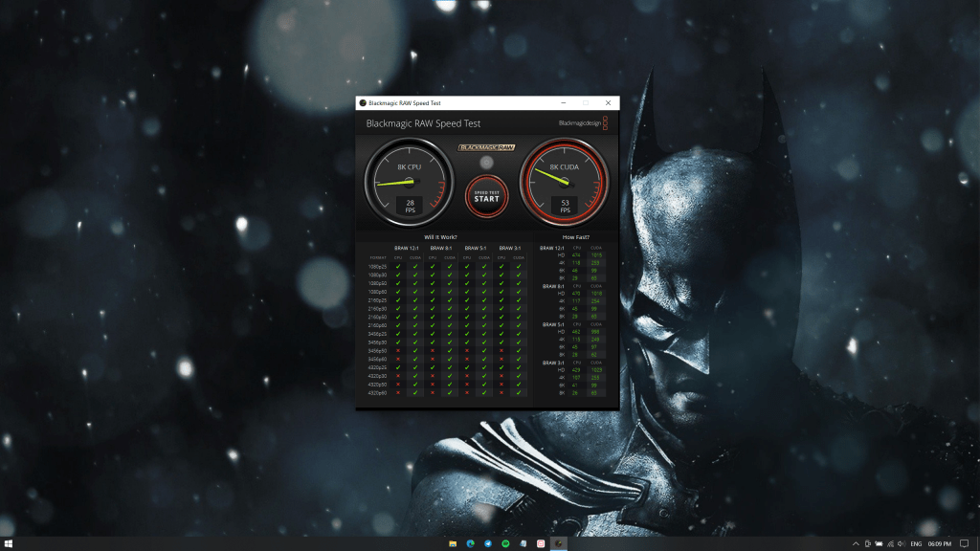Click the 429 CPU value for BRAW 3:1 HD
This screenshot has height=551, width=980.
click(x=576, y=370)
